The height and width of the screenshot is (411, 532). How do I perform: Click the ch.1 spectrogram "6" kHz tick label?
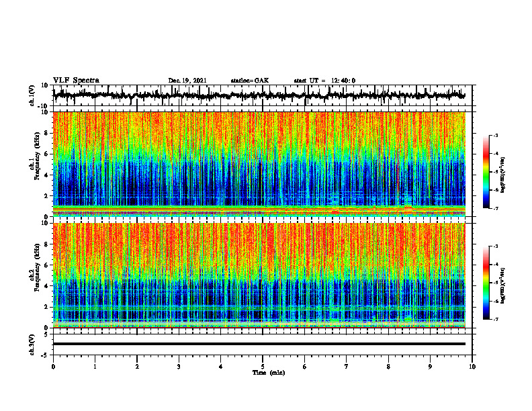point(46,154)
